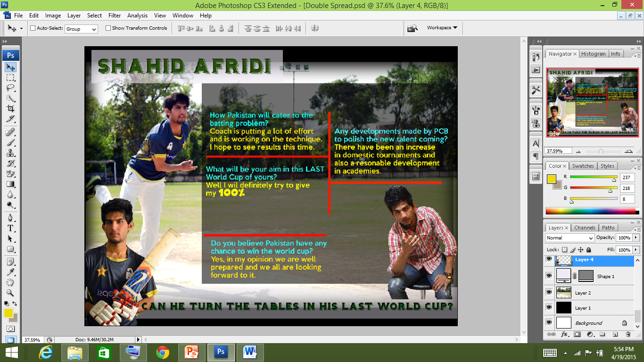This screenshot has width=644, height=362.
Task: Open Chrome from the taskbar
Action: (x=163, y=352)
